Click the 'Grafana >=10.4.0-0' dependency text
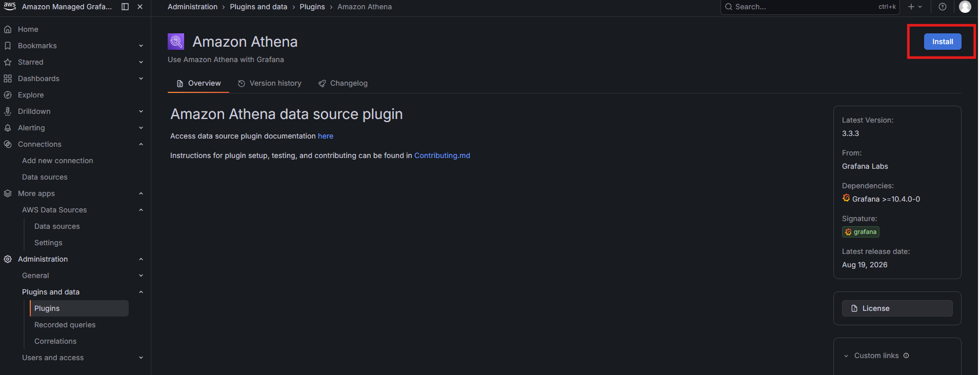The width and height of the screenshot is (980, 375). coord(886,199)
